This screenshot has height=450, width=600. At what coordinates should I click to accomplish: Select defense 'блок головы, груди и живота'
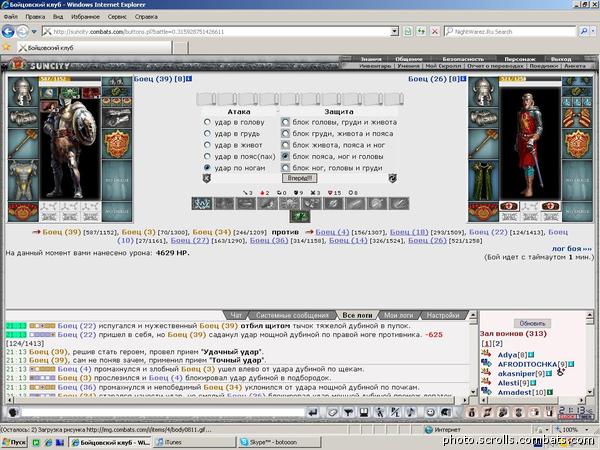tap(285, 122)
